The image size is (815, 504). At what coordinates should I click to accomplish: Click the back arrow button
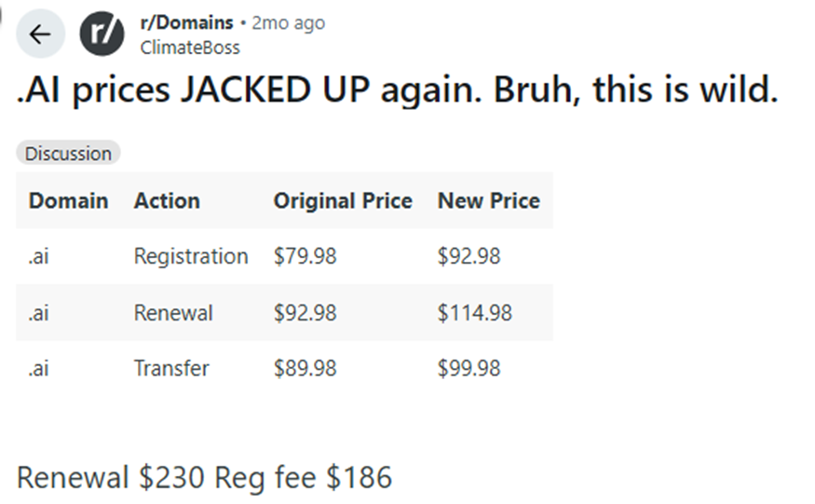pyautogui.click(x=39, y=35)
